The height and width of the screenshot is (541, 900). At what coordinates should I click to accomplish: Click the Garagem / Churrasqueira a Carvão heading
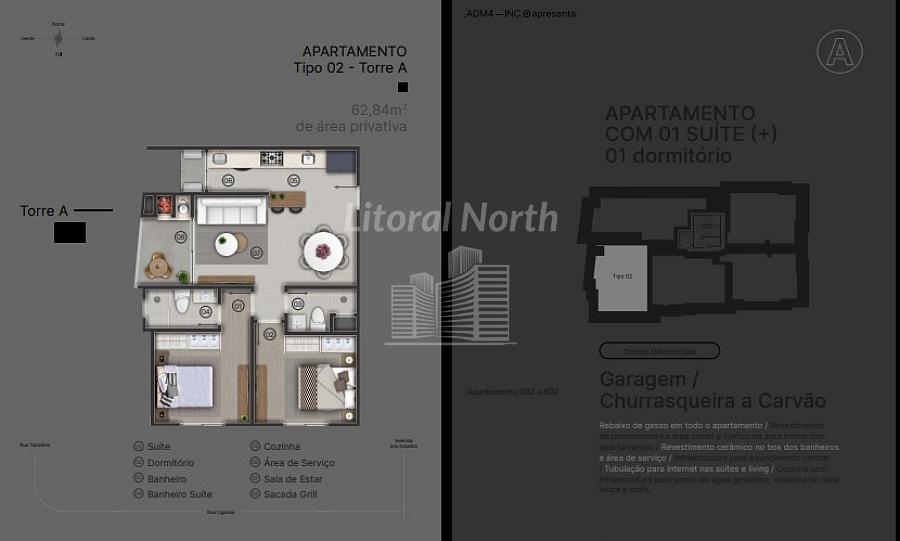point(712,390)
